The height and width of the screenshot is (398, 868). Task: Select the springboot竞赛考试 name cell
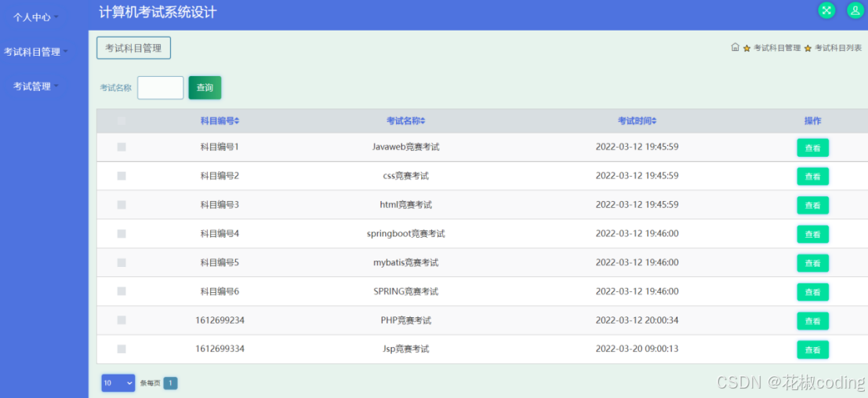(x=405, y=234)
